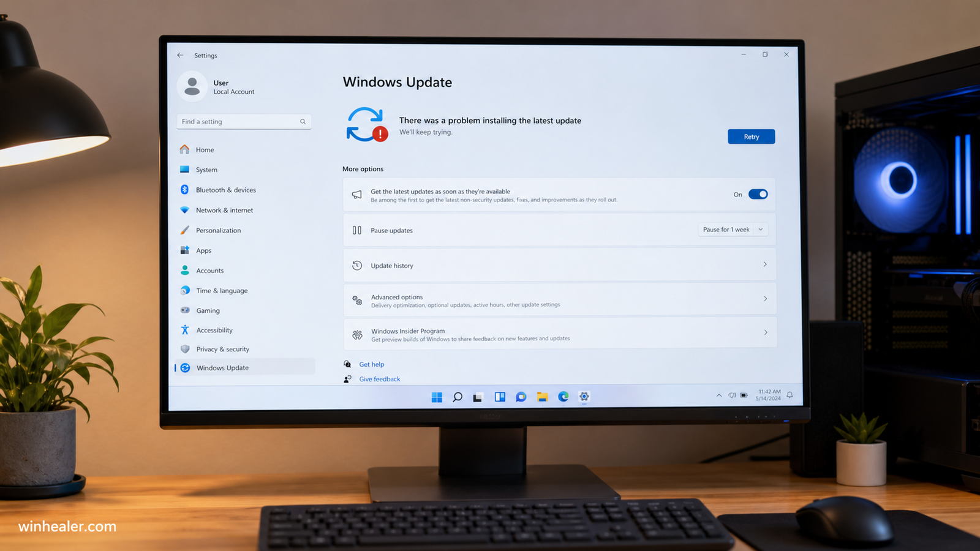Turn off get latest updates toggle
Viewport: 980px width, 551px height.
[758, 195]
